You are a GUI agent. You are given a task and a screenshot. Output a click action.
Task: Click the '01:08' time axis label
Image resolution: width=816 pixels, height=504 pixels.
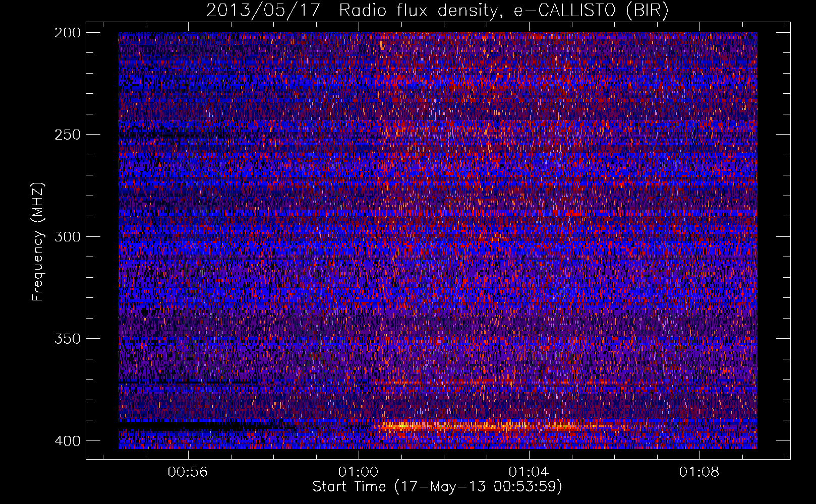click(699, 472)
